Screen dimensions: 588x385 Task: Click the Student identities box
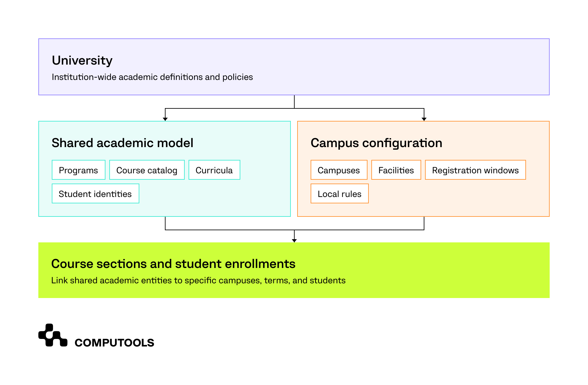pyautogui.click(x=96, y=193)
